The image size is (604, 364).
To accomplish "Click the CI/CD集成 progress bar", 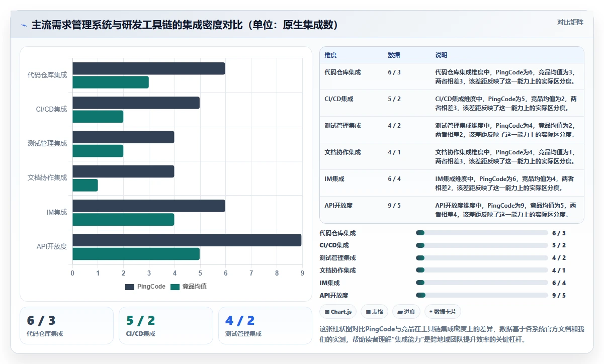I will 482,245.
